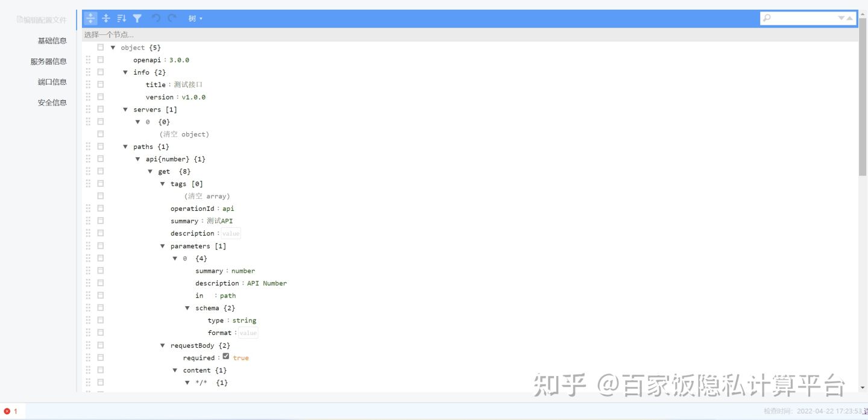868x420 pixels.
Task: Collapse the content {1} node
Action: 175,370
